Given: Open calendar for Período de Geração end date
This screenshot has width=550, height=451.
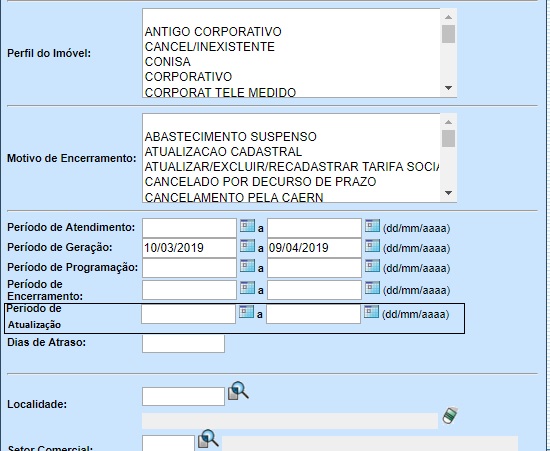Looking at the screenshot, I should (x=372, y=245).
